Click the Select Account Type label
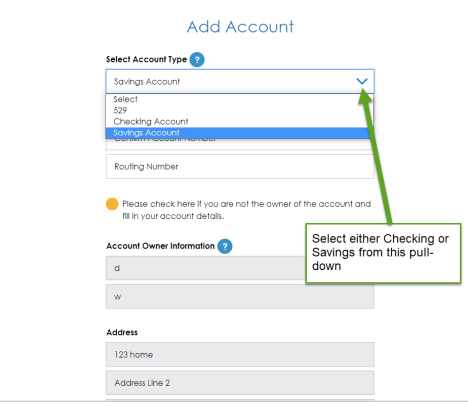 click(x=146, y=59)
